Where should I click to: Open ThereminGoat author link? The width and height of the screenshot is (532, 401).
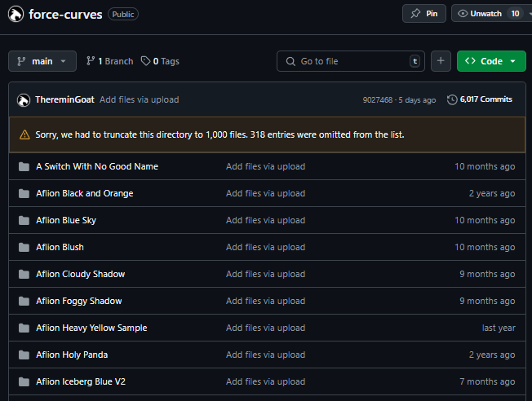(64, 99)
